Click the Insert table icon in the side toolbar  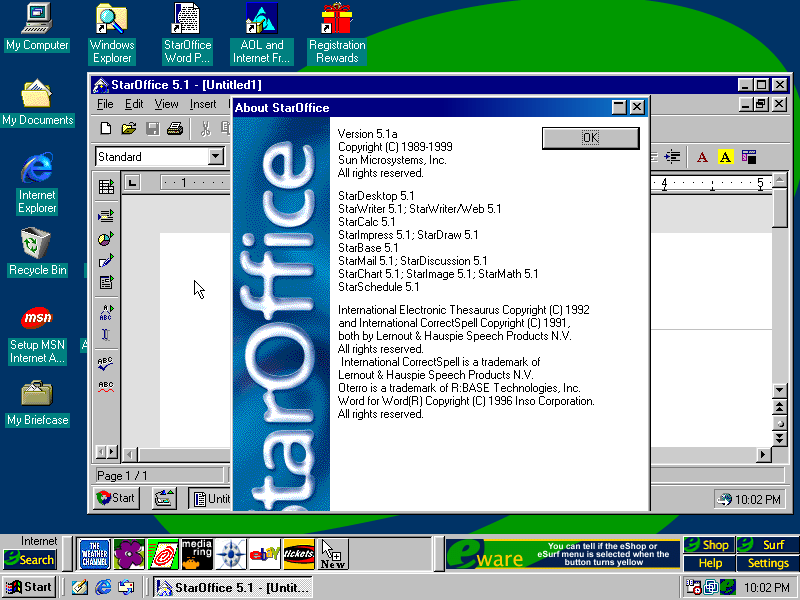click(106, 187)
